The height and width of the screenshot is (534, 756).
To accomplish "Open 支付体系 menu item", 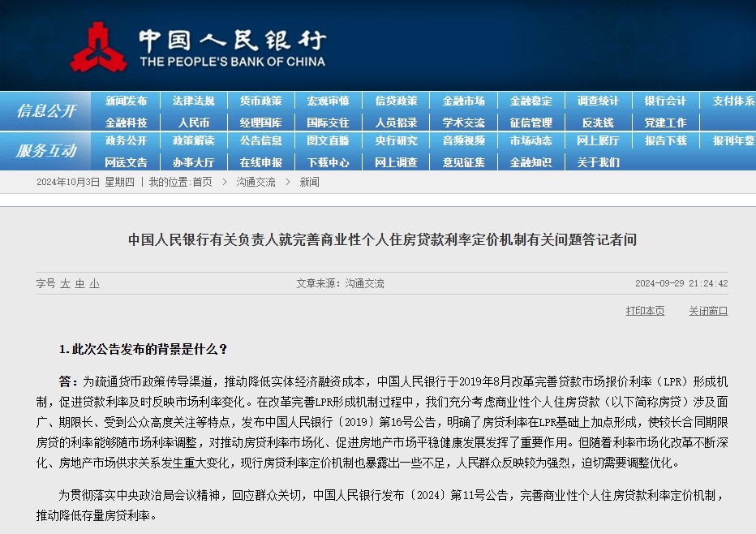I will pyautogui.click(x=734, y=101).
